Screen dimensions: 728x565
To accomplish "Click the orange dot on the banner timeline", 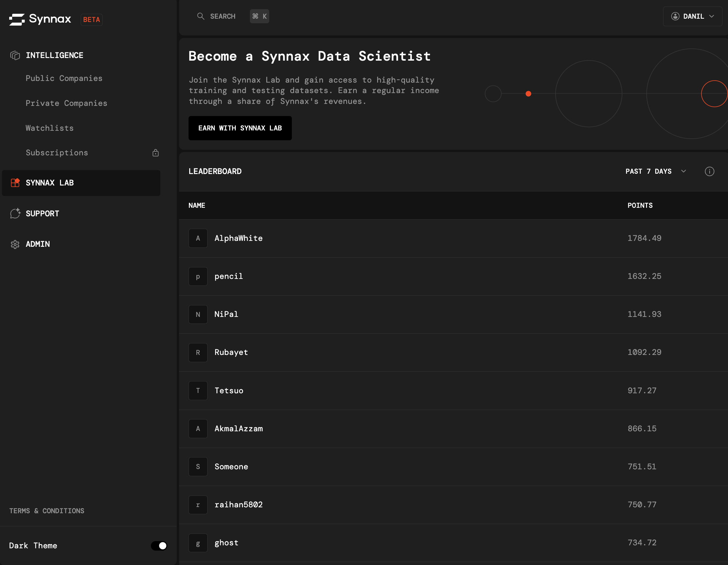I will (x=528, y=94).
